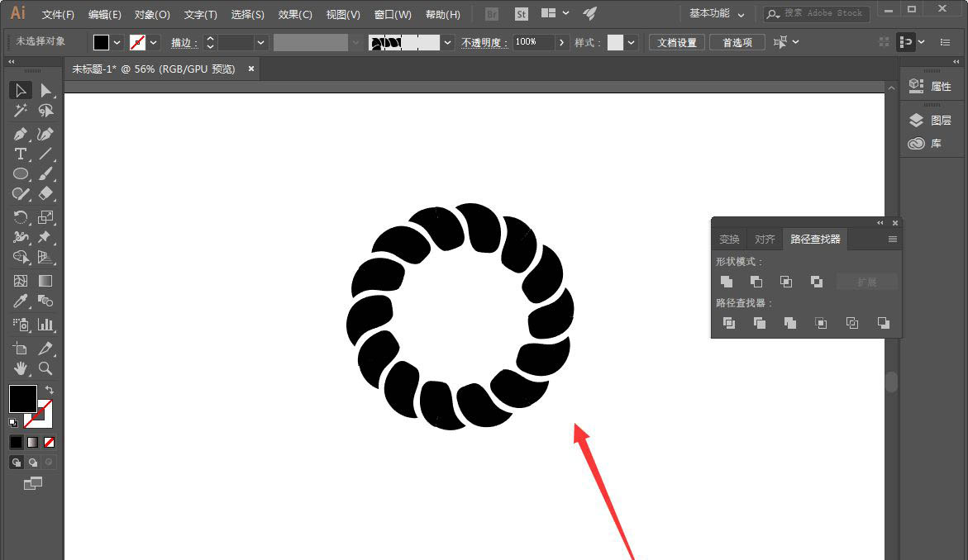968x560 pixels.
Task: Select the Eyedropper tool
Action: coord(21,301)
